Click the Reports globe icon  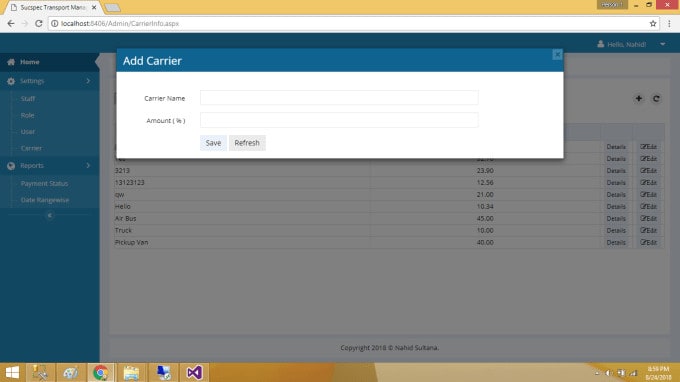11,166
